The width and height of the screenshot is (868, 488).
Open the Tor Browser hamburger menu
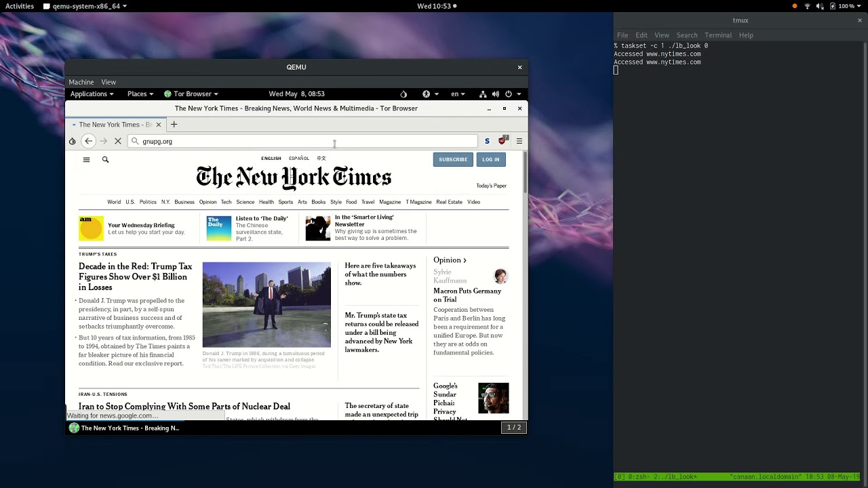point(519,141)
